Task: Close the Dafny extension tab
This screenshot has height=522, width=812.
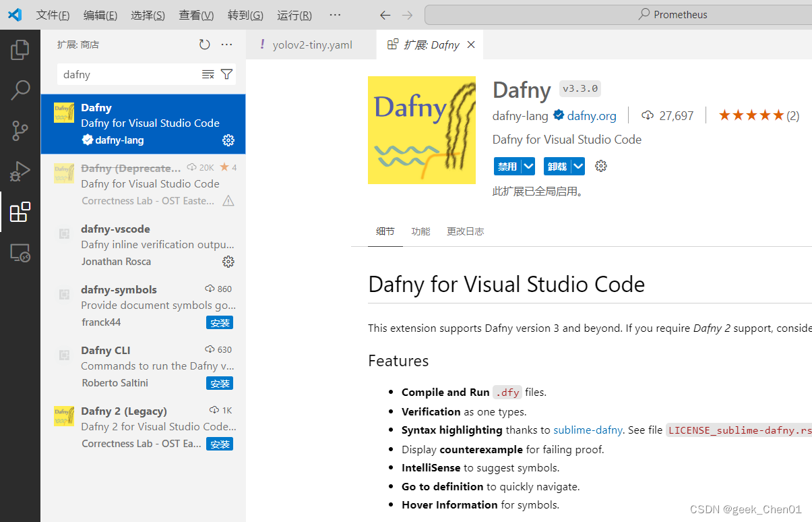Action: coord(471,45)
